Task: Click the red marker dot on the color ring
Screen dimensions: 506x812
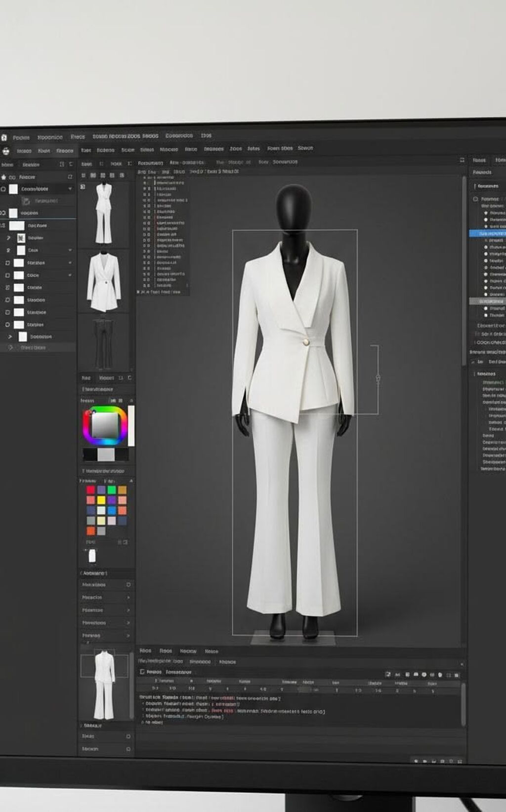Action: click(x=89, y=412)
